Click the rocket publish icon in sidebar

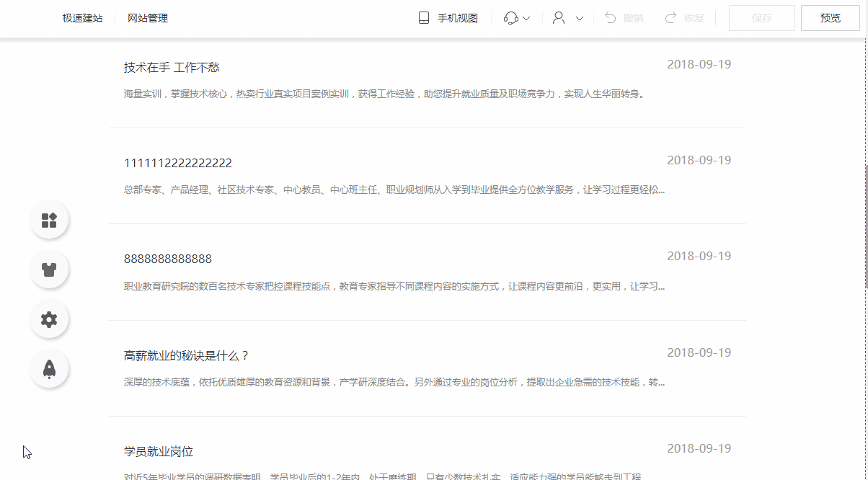49,370
